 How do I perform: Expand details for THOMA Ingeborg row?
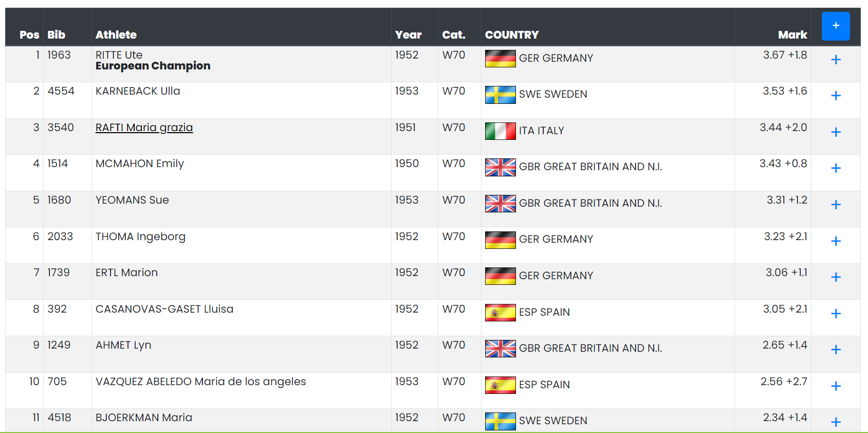pos(836,241)
